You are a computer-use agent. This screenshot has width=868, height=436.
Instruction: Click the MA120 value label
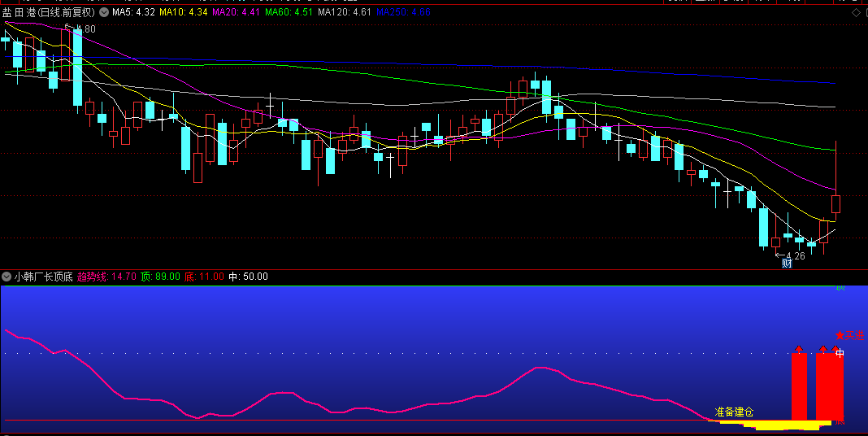[345, 13]
